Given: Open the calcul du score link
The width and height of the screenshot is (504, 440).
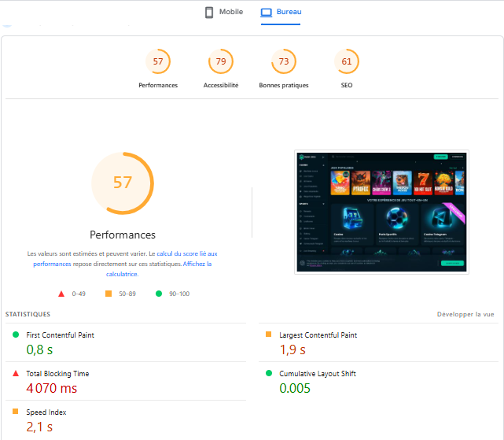Looking at the screenshot, I should pyautogui.click(x=180, y=253).
